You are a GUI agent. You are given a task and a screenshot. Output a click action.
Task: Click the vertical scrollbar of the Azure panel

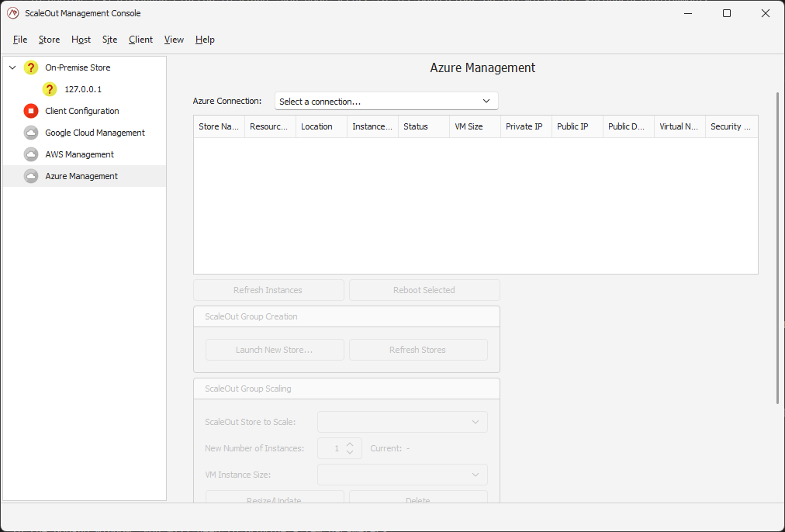coord(777,247)
